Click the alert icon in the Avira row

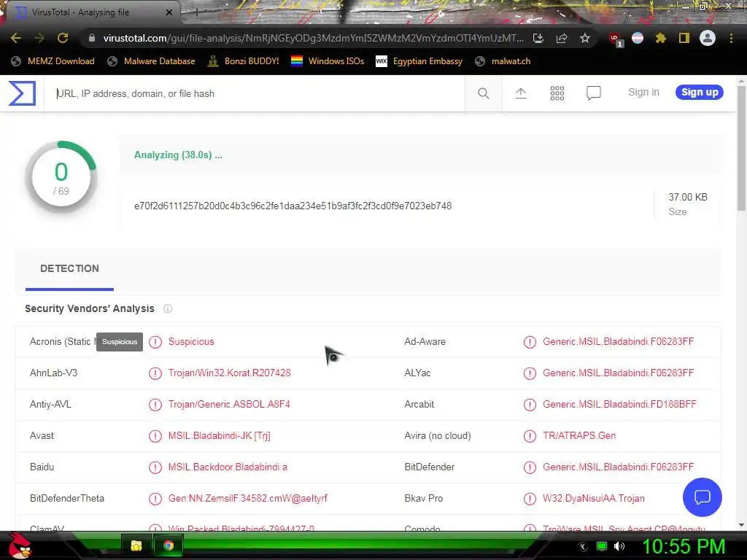[x=530, y=436]
